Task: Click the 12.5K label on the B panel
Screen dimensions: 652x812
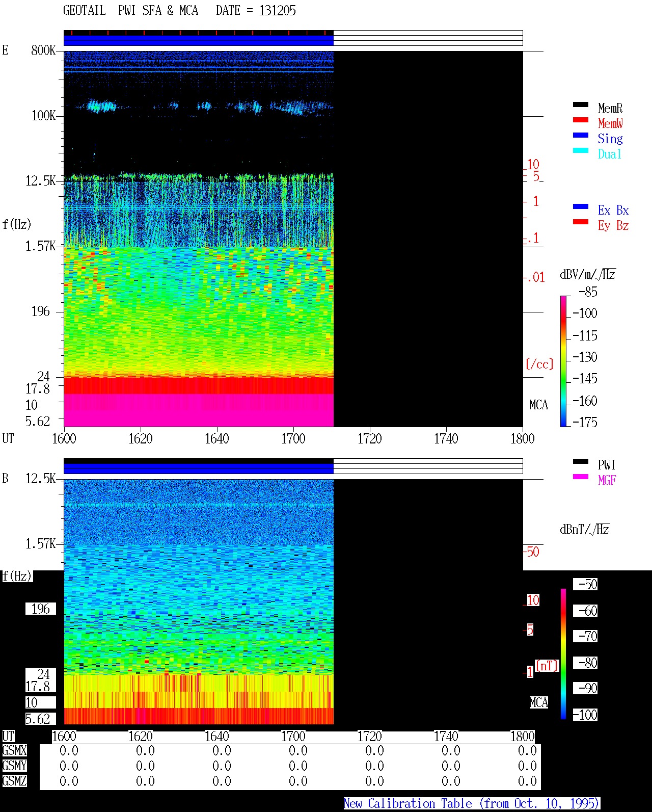Action: [x=41, y=478]
